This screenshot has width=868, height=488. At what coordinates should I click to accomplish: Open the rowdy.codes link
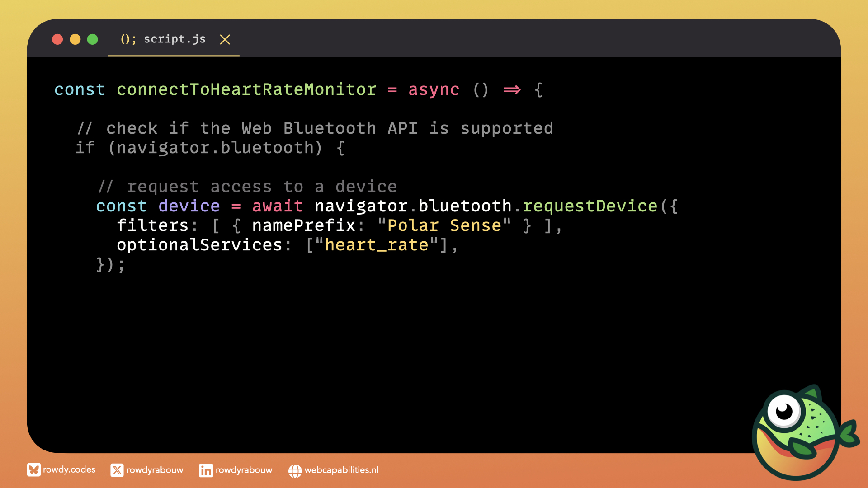point(69,470)
